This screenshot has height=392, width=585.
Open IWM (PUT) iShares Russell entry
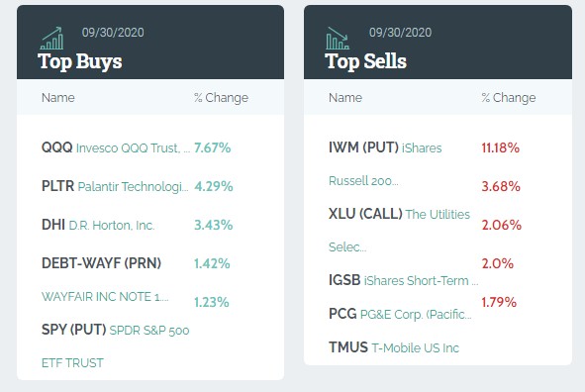coord(385,164)
